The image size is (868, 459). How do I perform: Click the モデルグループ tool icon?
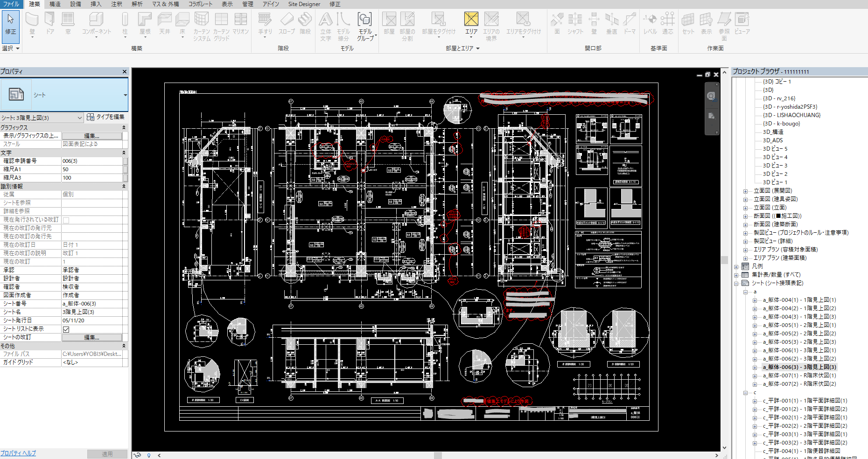(364, 20)
